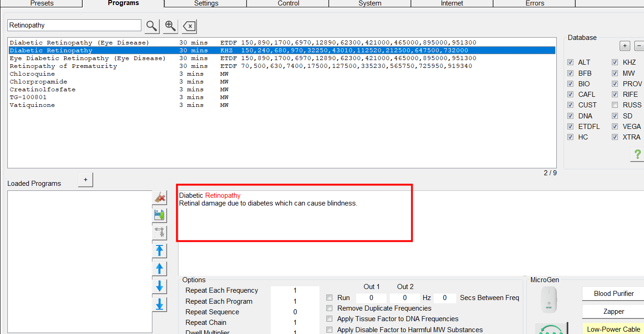Toggle the RIFE database checkbox
644x334 pixels.
tap(615, 95)
